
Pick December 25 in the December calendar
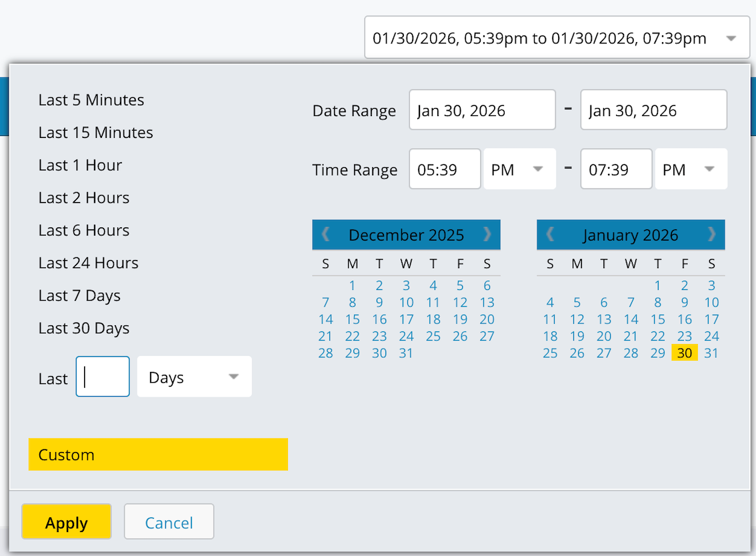pyautogui.click(x=433, y=336)
